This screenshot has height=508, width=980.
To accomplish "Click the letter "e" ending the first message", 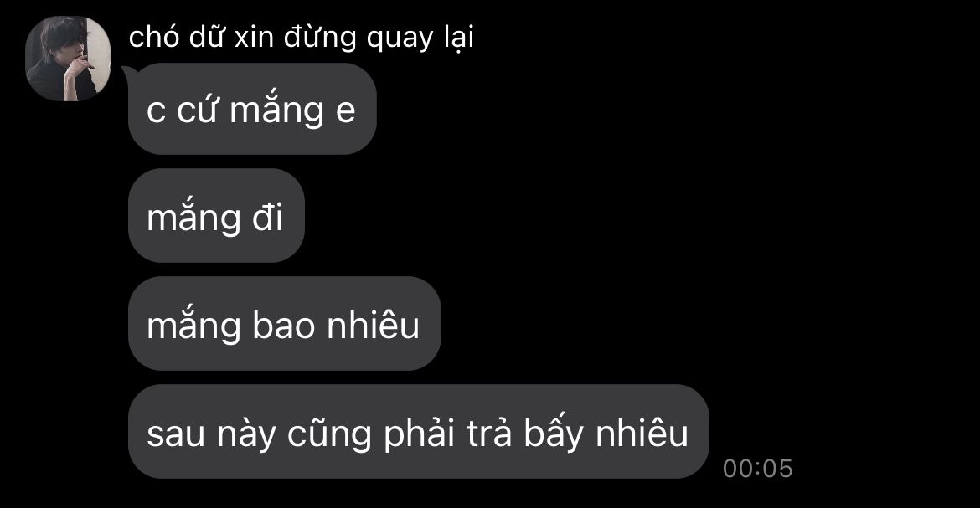I will (x=346, y=111).
